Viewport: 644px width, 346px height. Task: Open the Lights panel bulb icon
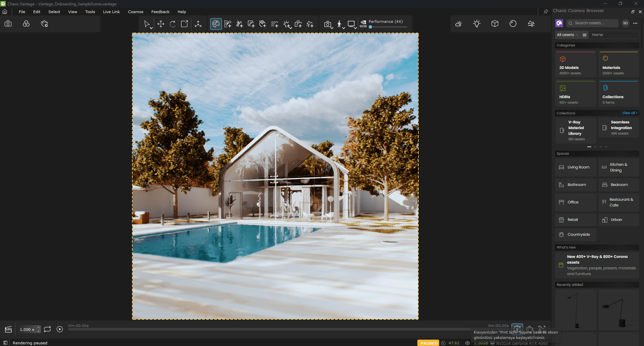click(476, 24)
